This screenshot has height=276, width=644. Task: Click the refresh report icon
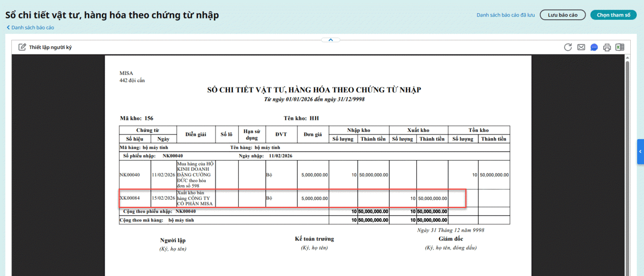point(568,47)
